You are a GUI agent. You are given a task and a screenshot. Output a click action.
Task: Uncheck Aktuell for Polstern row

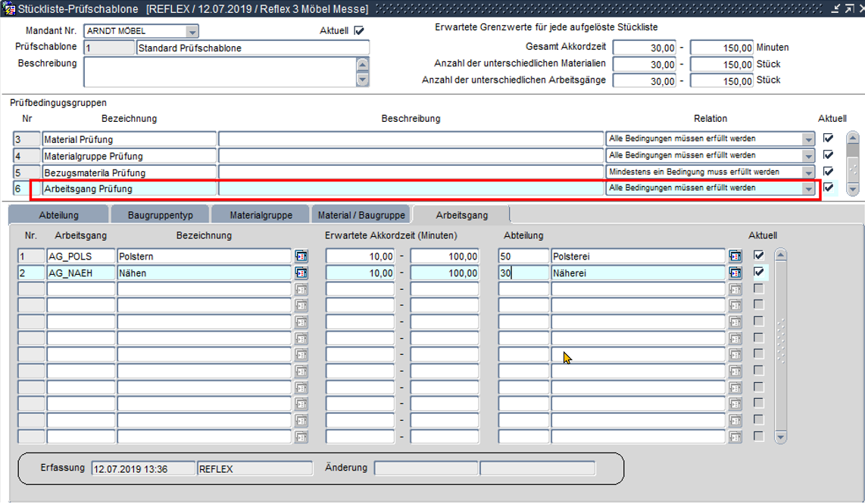coord(759,256)
